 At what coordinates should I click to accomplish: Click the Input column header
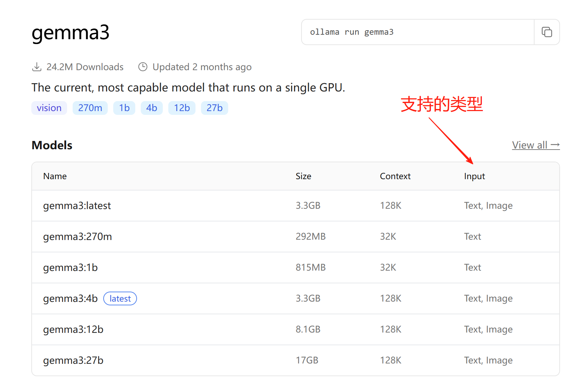[x=474, y=176]
